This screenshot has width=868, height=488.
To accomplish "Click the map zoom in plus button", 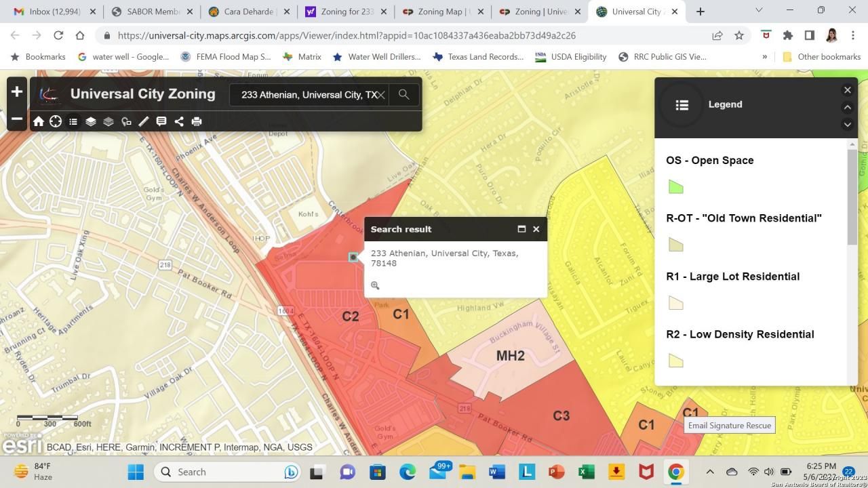I will coord(17,91).
